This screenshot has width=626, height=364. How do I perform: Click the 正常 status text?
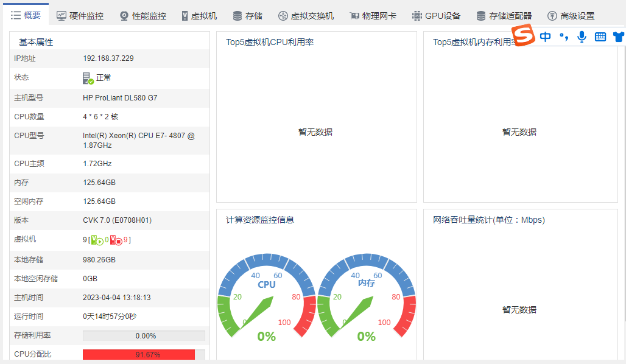point(104,78)
